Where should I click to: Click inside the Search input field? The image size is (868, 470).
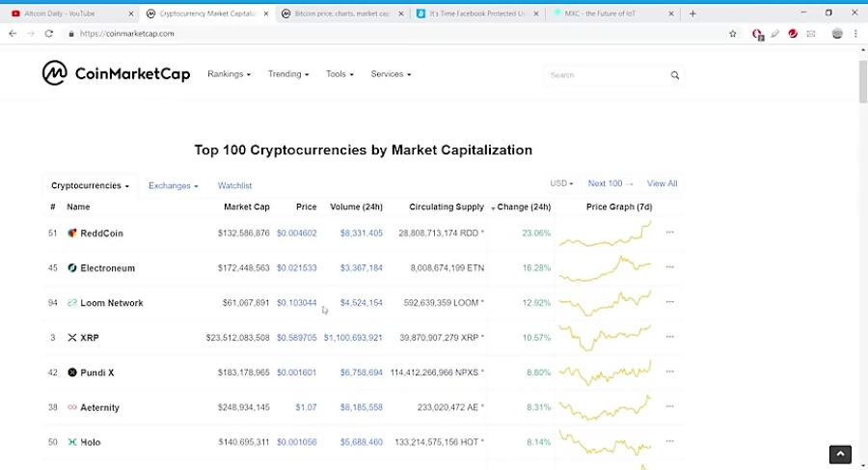[607, 75]
